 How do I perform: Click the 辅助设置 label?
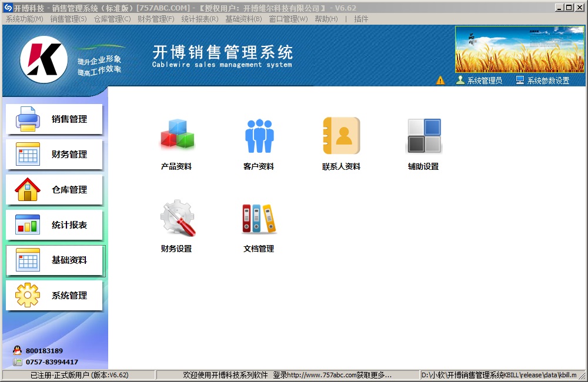click(x=423, y=166)
